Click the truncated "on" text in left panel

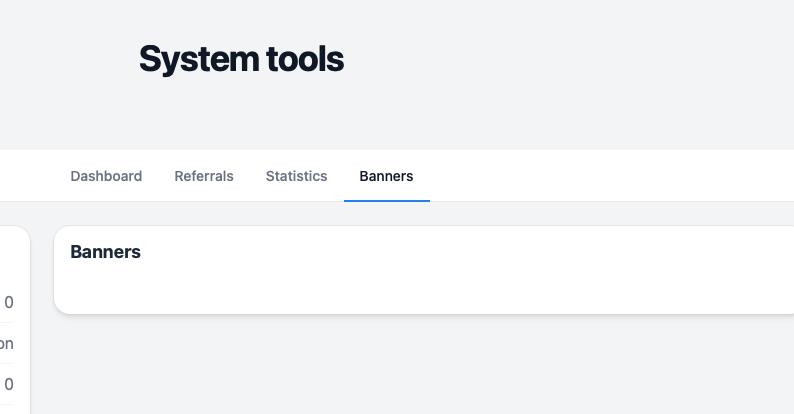click(6, 343)
